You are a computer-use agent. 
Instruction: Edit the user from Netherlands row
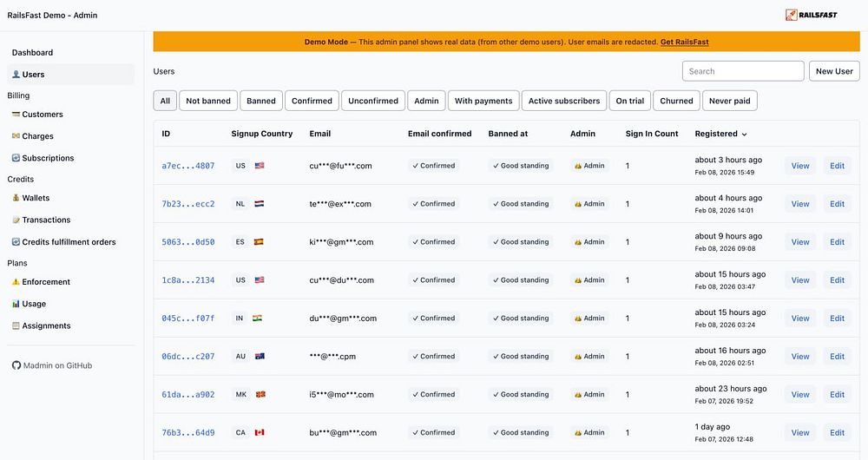(837, 204)
